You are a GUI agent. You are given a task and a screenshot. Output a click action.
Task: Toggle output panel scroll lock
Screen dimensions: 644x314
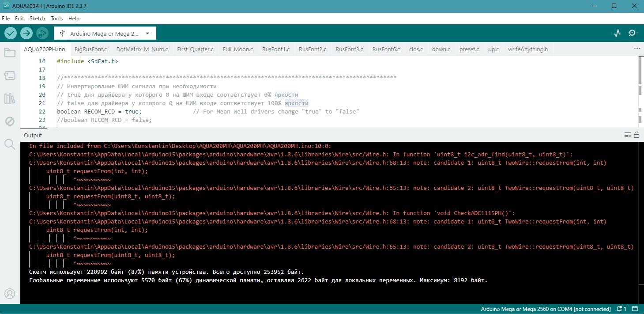tap(636, 135)
